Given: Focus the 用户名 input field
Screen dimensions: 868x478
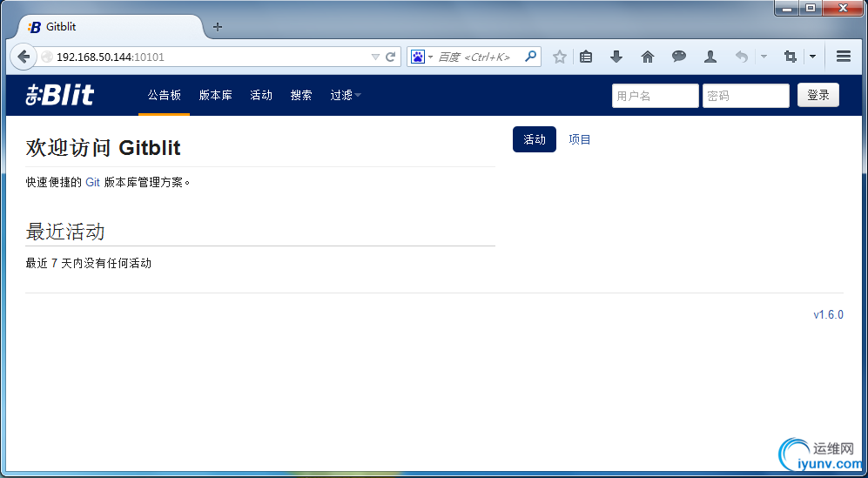Looking at the screenshot, I should click(x=655, y=96).
